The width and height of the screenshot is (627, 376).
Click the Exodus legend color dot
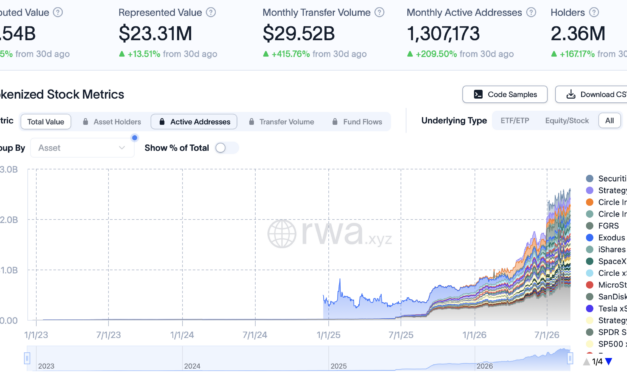[589, 238]
